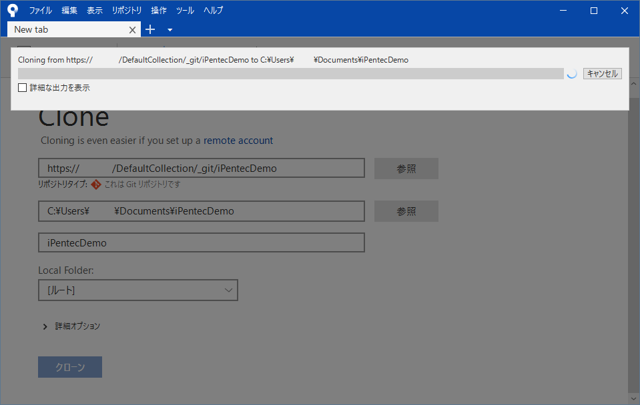Cancel cloning with キャンセル button
Viewport: 640px width, 405px height.
602,73
